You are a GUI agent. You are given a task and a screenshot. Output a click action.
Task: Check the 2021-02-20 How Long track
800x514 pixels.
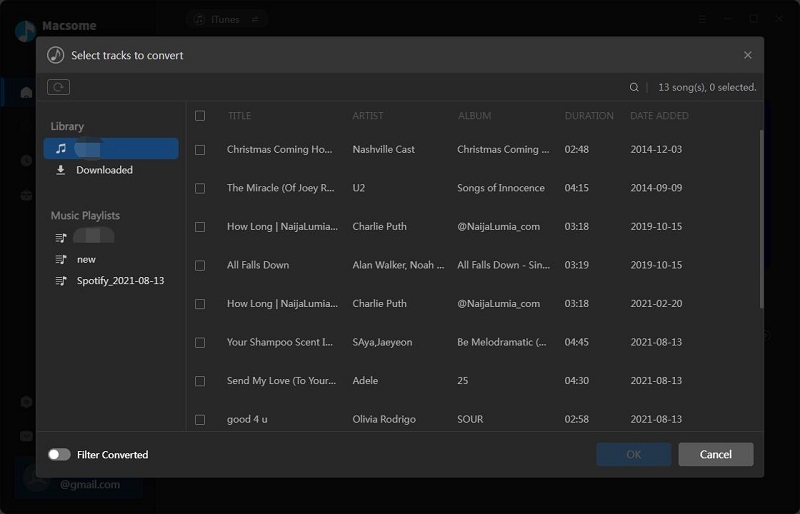pyautogui.click(x=200, y=304)
